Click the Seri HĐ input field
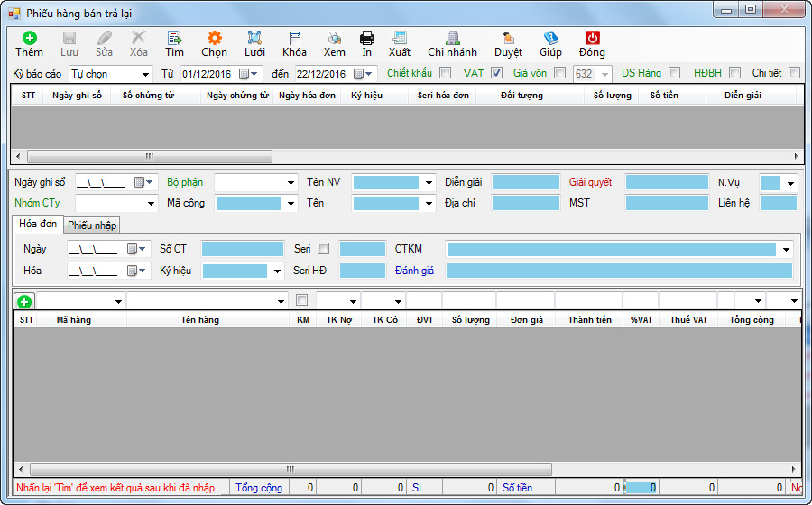Viewport: 812px width, 505px height. (x=363, y=271)
